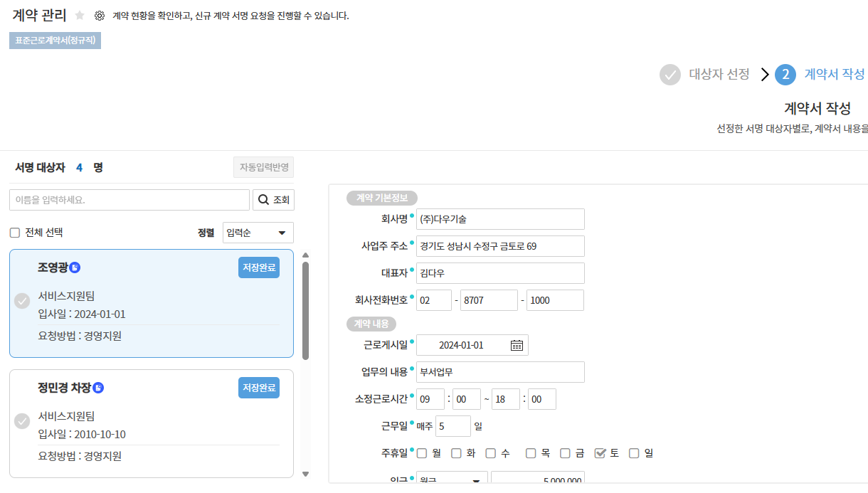The image size is (868, 493).
Task: Uncheck 토 in the 주휴일 row
Action: point(600,453)
